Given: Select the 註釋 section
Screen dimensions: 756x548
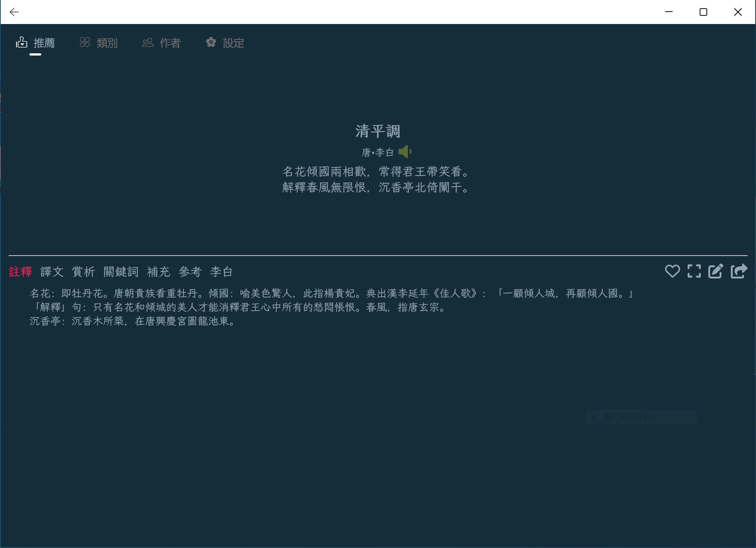Looking at the screenshot, I should point(20,272).
